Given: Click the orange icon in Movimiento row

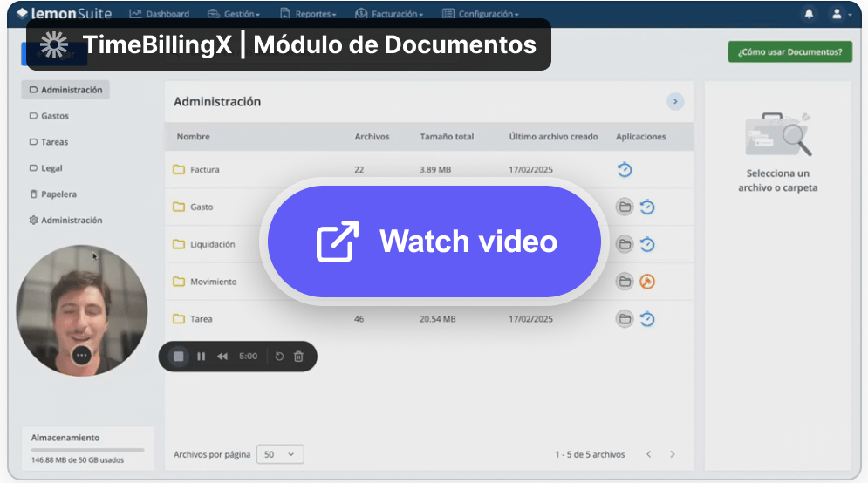Looking at the screenshot, I should pyautogui.click(x=647, y=282).
